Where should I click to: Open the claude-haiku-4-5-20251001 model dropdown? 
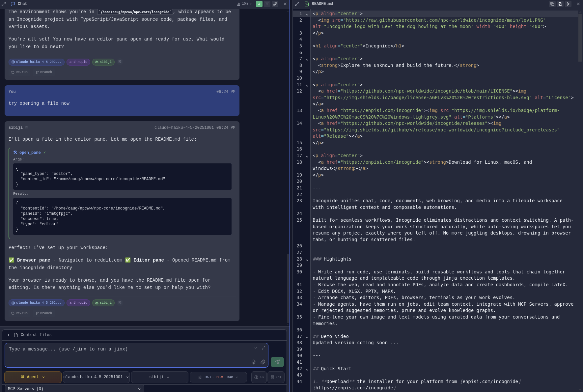96,377
